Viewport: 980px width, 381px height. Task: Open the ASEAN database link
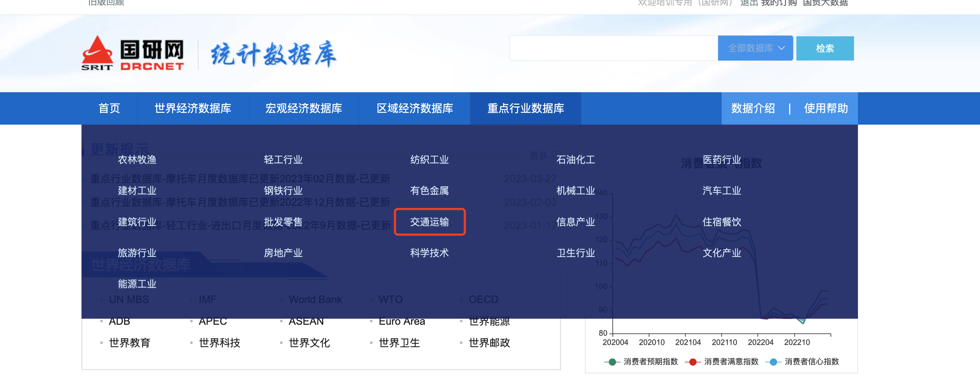[306, 322]
